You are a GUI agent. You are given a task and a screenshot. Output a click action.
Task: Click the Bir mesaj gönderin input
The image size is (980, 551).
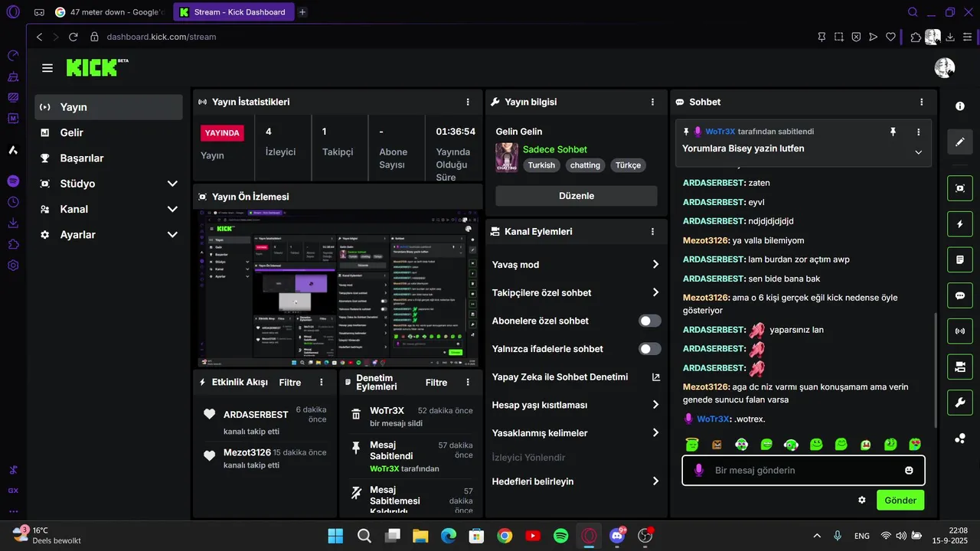803,471
